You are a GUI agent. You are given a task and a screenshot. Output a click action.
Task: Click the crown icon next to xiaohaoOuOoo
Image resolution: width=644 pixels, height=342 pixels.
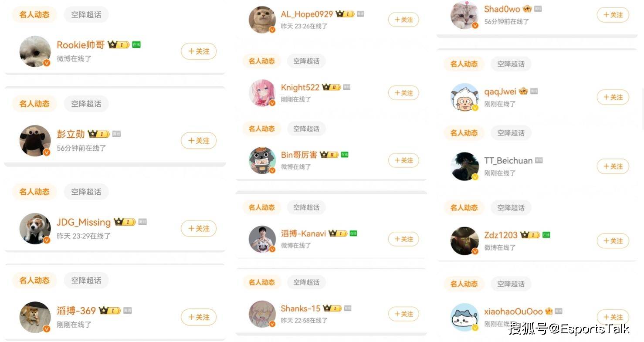(549, 311)
